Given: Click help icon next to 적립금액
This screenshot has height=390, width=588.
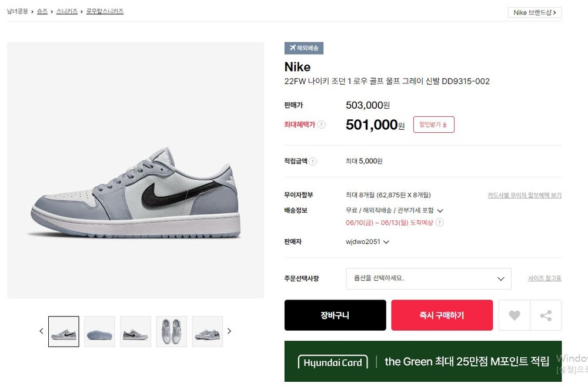Looking at the screenshot, I should click(313, 162).
